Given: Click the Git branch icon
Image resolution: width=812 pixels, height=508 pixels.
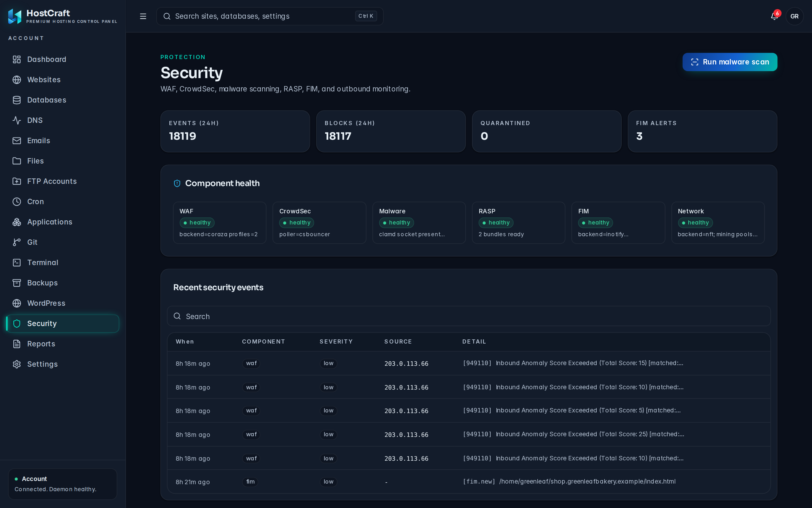Looking at the screenshot, I should click(x=17, y=242).
